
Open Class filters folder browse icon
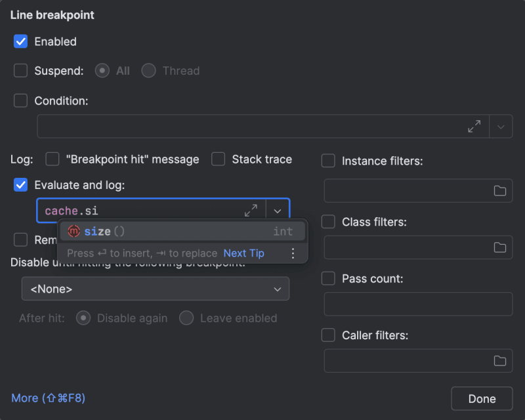coord(500,247)
